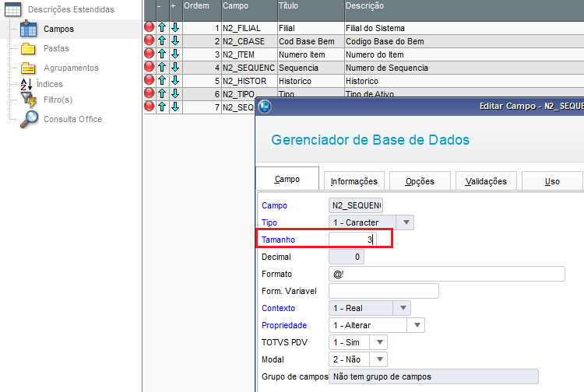
Task: Open the TOTVS PDV dropdown
Action: (379, 342)
